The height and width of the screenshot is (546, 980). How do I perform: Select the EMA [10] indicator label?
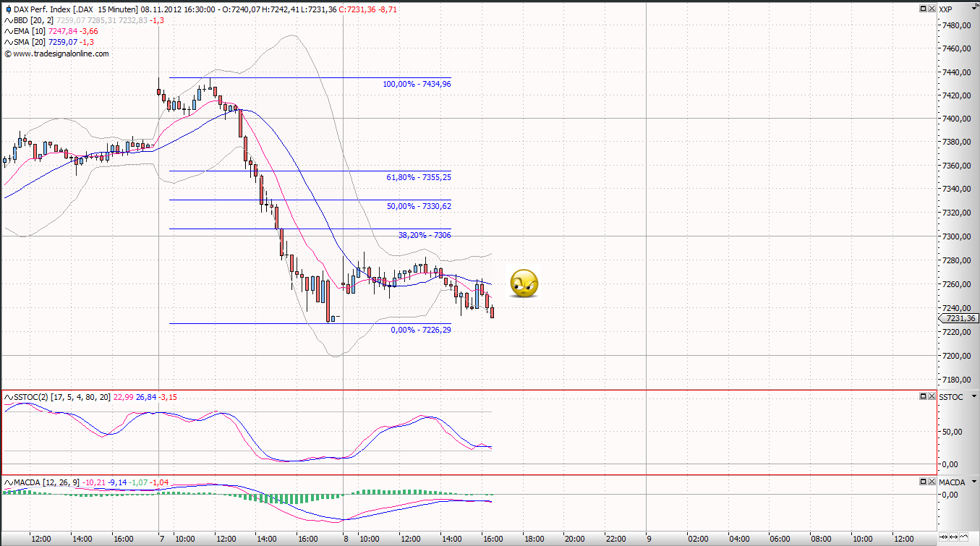[x=30, y=31]
